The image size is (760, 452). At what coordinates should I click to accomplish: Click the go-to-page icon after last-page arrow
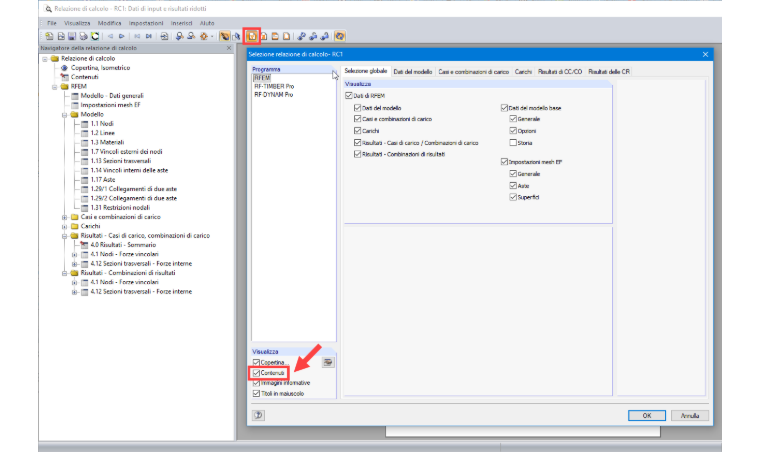pyautogui.click(x=164, y=36)
